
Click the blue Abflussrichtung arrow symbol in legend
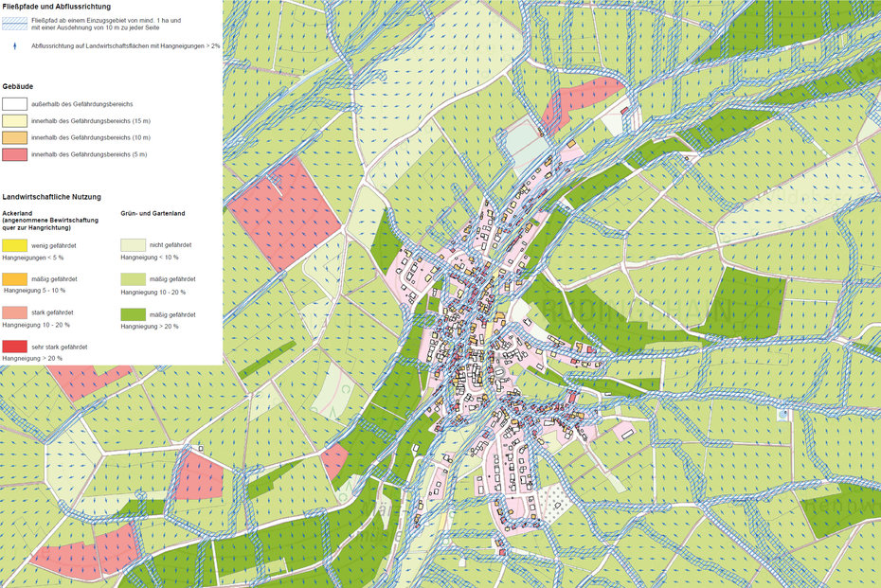pyautogui.click(x=15, y=46)
